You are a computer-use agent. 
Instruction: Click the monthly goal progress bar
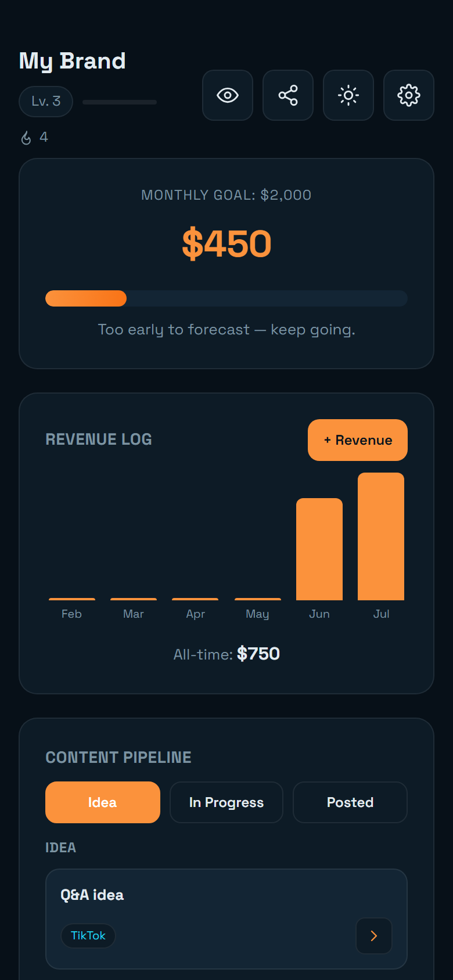click(x=227, y=298)
